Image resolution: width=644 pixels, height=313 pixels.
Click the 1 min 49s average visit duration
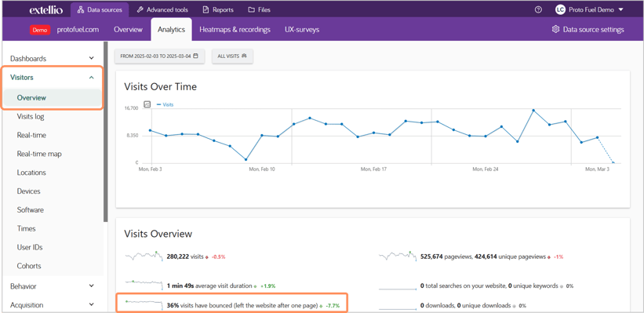pos(209,286)
